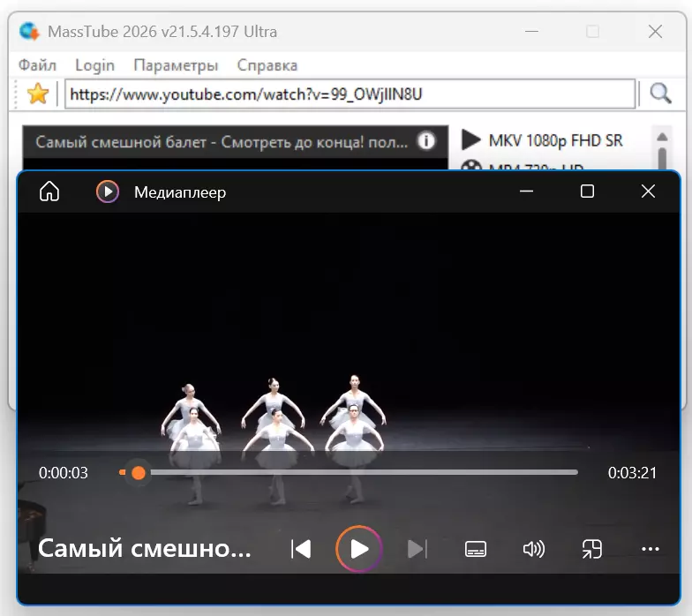Screen dimensions: 692x616
Task: Open the Login menu in MassTube
Action: pyautogui.click(x=95, y=65)
